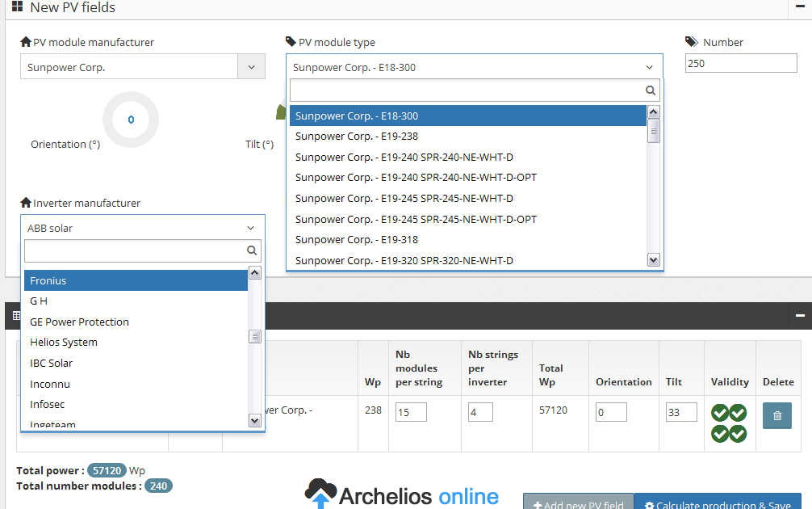Click the Orientation circular dial
The height and width of the screenshot is (509, 812).
(x=131, y=120)
